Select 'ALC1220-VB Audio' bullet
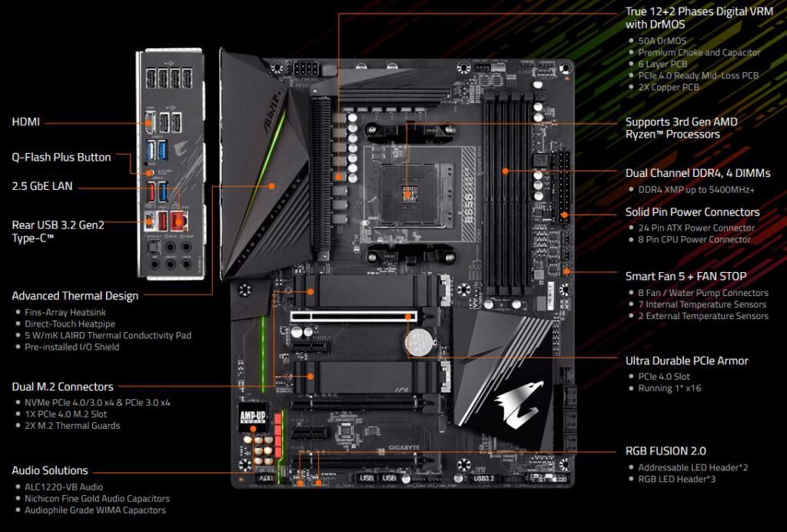The width and height of the screenshot is (787, 532). pyautogui.click(x=64, y=487)
